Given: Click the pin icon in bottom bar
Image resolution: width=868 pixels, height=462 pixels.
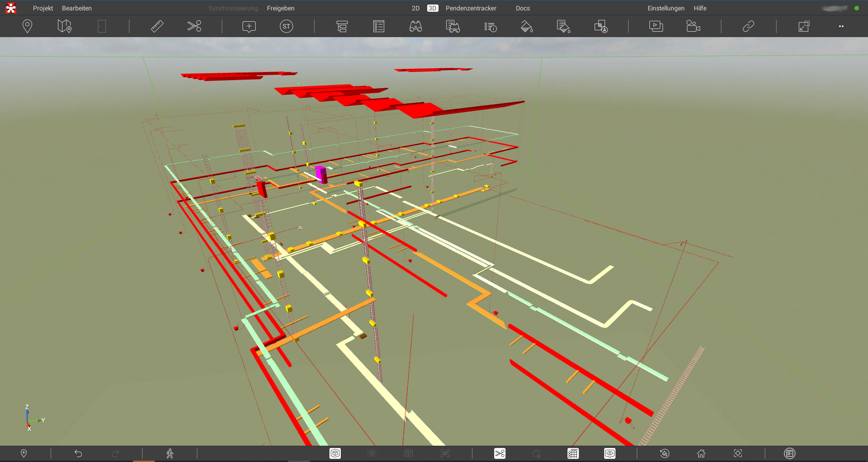Looking at the screenshot, I should click(24, 453).
